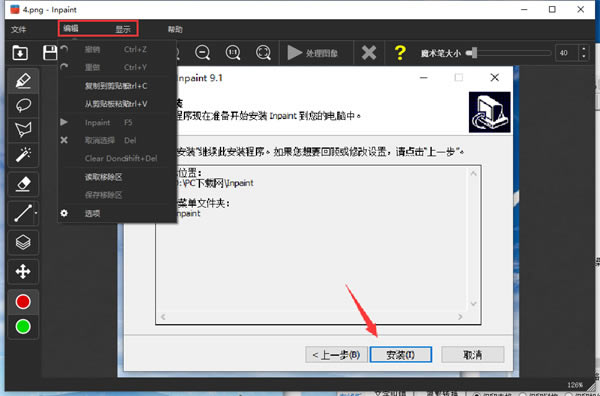Choose the green donor marker color
The width and height of the screenshot is (600, 396).
pyautogui.click(x=23, y=326)
